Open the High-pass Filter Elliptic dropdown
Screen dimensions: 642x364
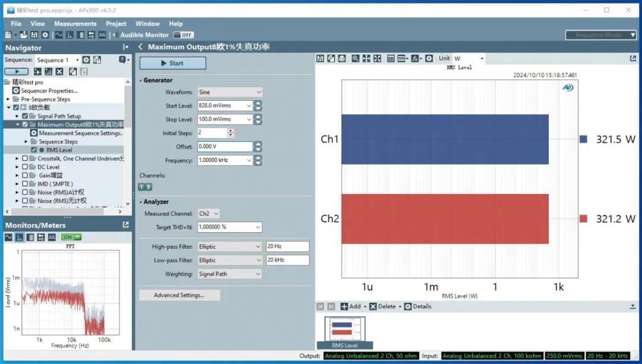[229, 246]
